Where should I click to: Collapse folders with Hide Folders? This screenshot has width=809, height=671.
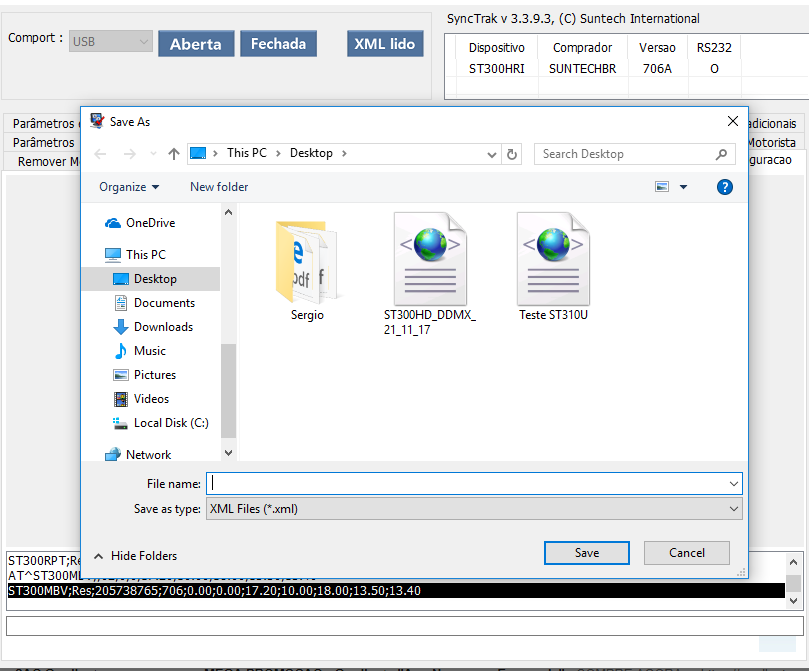click(x=135, y=556)
